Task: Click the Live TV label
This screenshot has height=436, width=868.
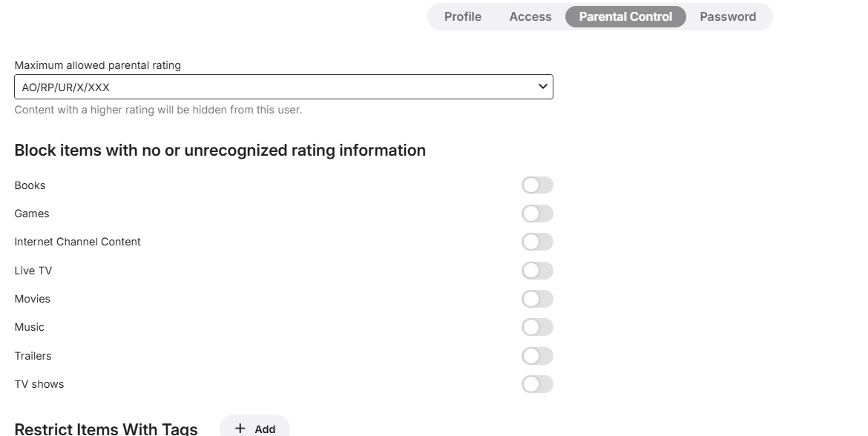Action: 33,271
